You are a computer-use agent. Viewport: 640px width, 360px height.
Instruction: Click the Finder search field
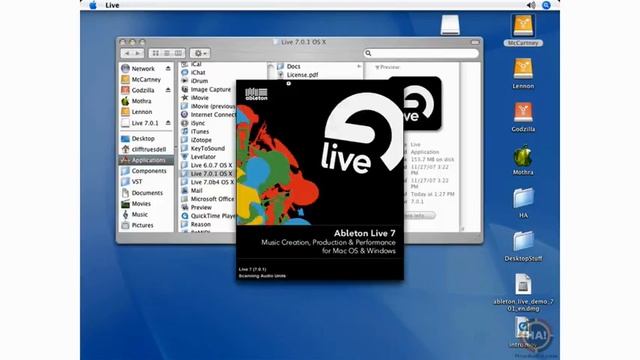click(x=421, y=53)
